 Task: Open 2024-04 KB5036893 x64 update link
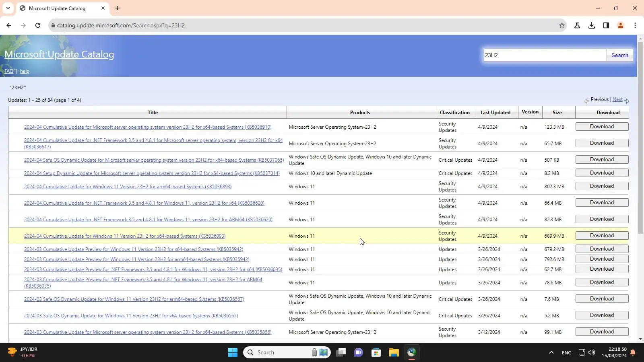coord(125,236)
